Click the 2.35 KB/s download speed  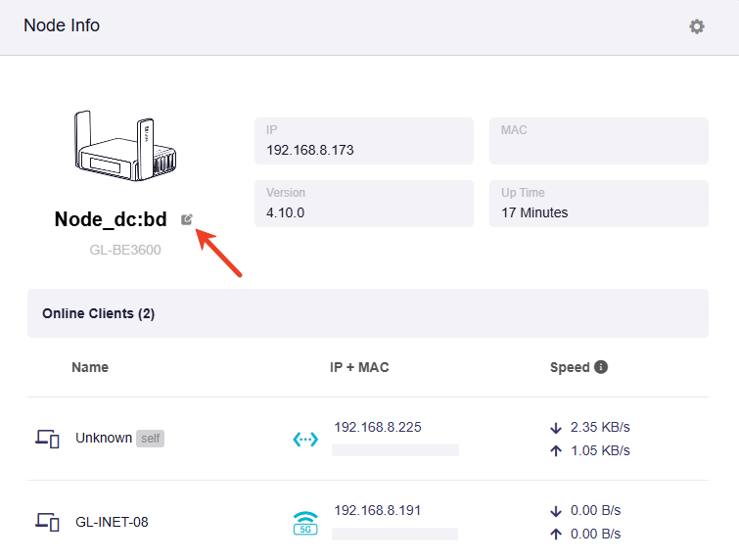600,427
